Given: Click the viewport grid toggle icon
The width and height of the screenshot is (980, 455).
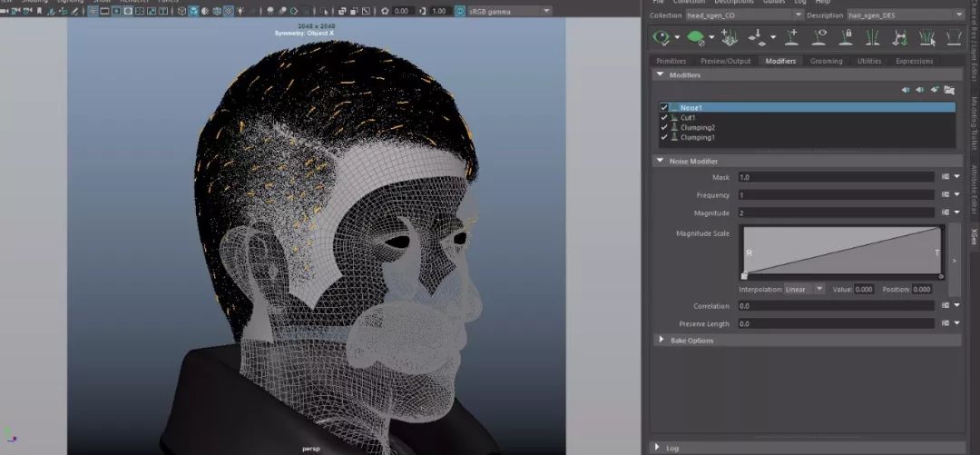Looking at the screenshot, I should pos(93,11).
